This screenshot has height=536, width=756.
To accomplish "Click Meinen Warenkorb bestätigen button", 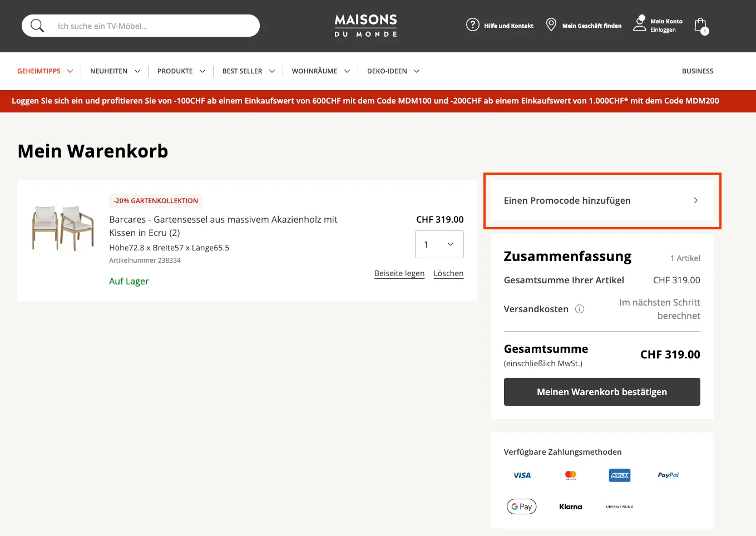I will point(602,392).
